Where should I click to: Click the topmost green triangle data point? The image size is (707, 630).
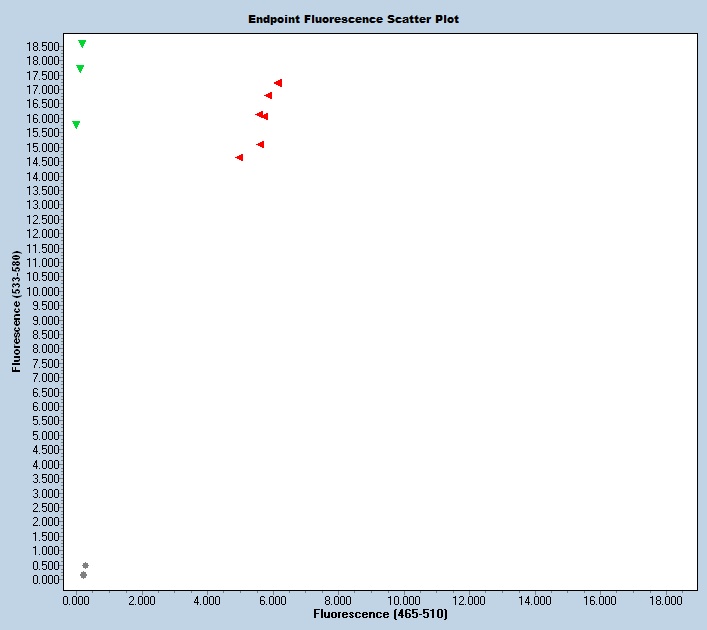pos(82,44)
